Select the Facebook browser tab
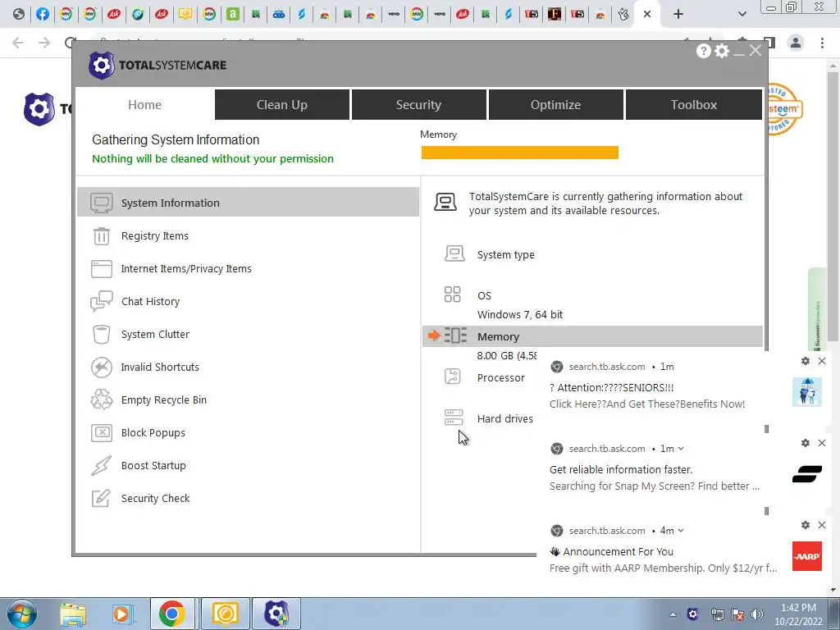 (x=43, y=14)
